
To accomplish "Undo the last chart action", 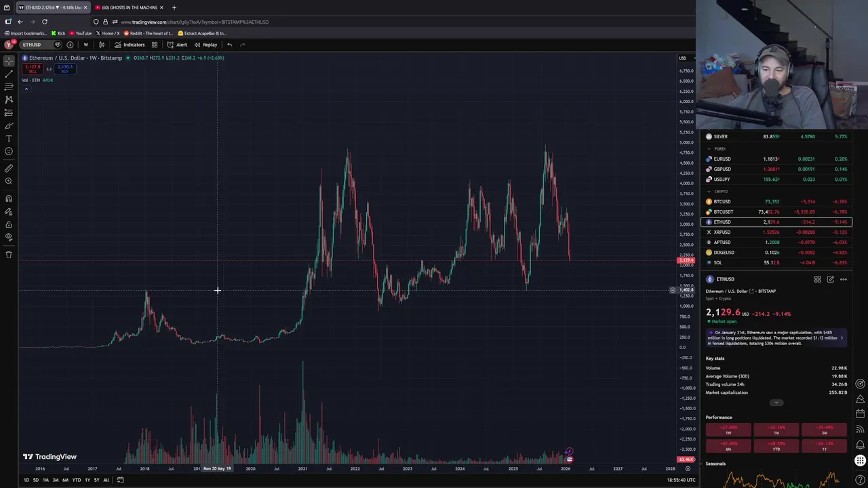I will click(x=229, y=45).
